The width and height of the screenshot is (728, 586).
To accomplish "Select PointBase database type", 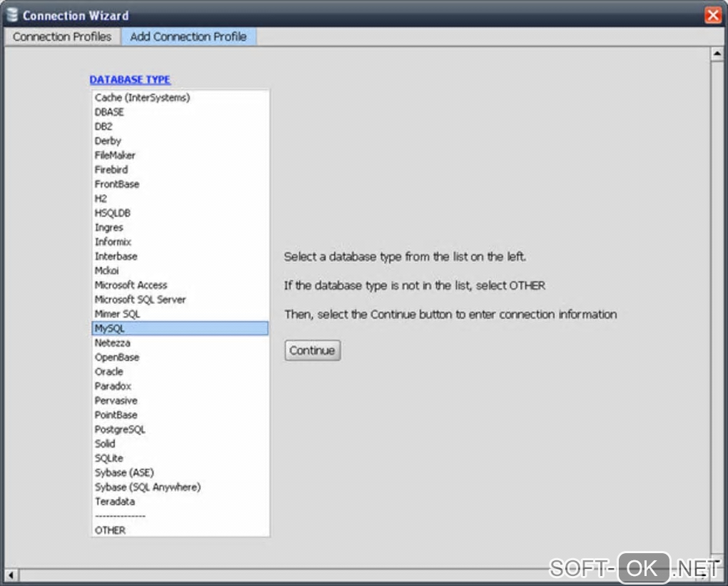I will (x=180, y=415).
